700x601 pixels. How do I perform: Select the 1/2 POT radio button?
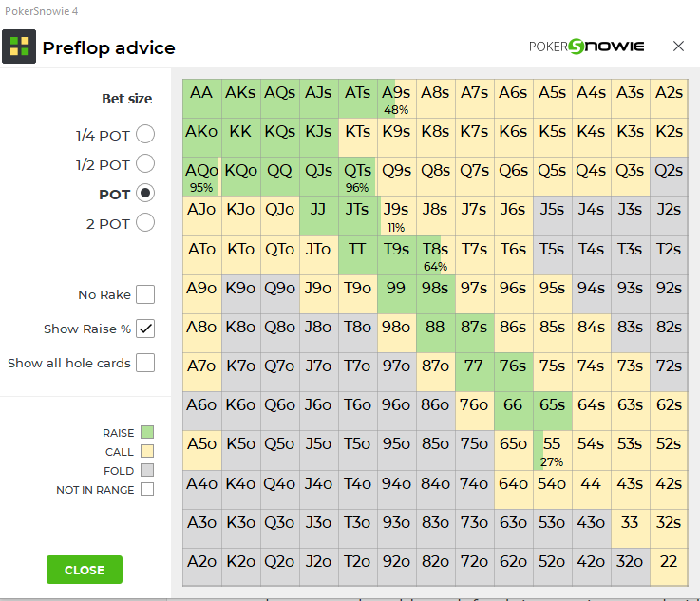click(145, 163)
